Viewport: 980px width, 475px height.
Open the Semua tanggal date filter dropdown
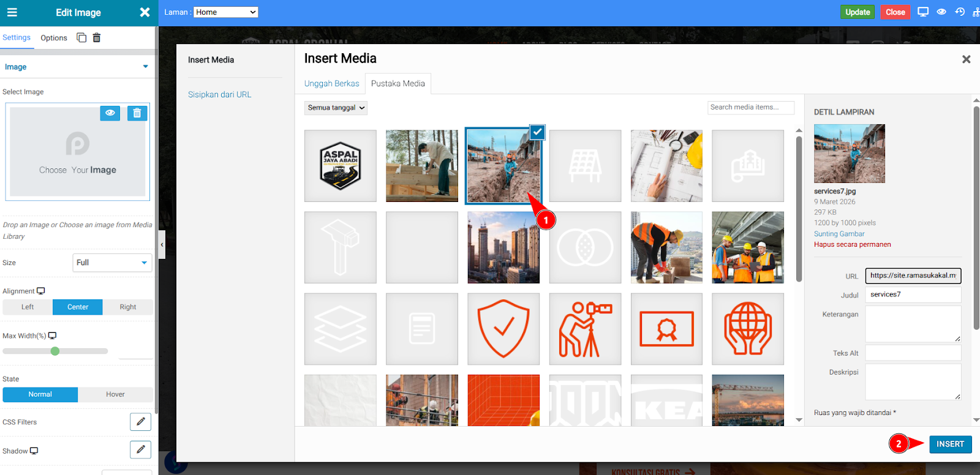[x=336, y=108]
